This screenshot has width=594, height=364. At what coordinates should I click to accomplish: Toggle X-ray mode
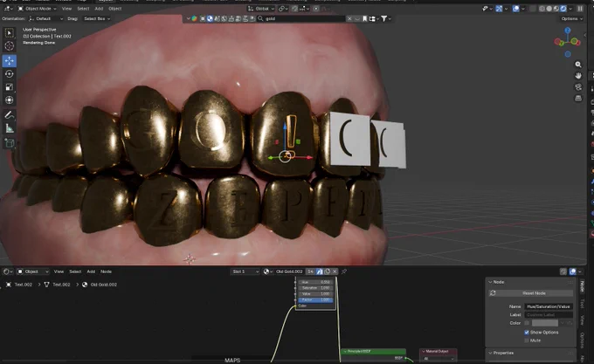coord(533,9)
